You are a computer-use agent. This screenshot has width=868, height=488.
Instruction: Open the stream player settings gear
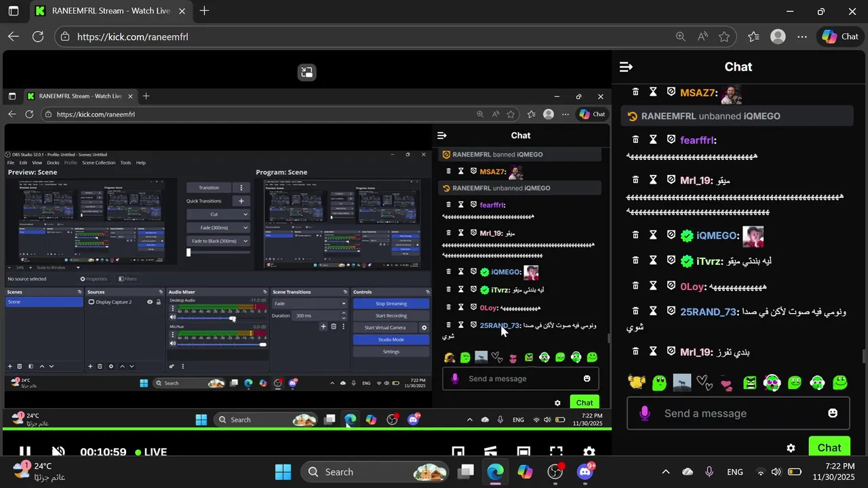589,451
